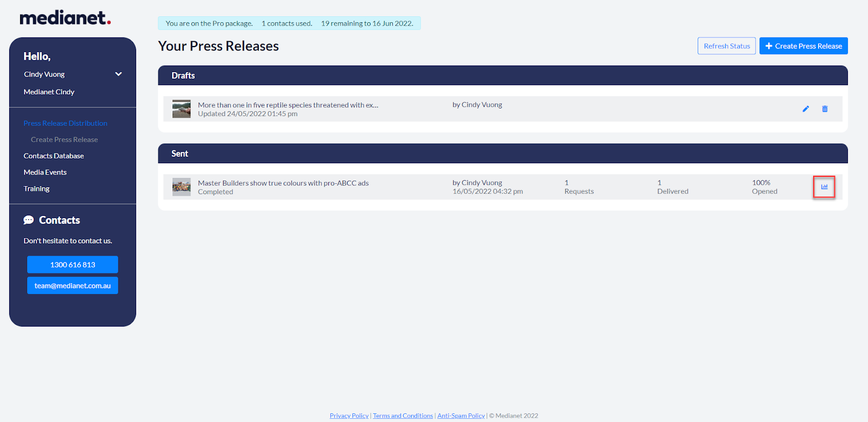Image resolution: width=868 pixels, height=422 pixels.
Task: Click the 'Completed' status text
Action: coord(215,192)
